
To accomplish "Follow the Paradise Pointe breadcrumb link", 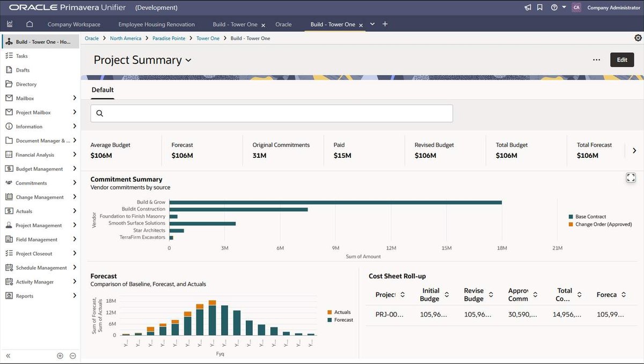I will [169, 38].
